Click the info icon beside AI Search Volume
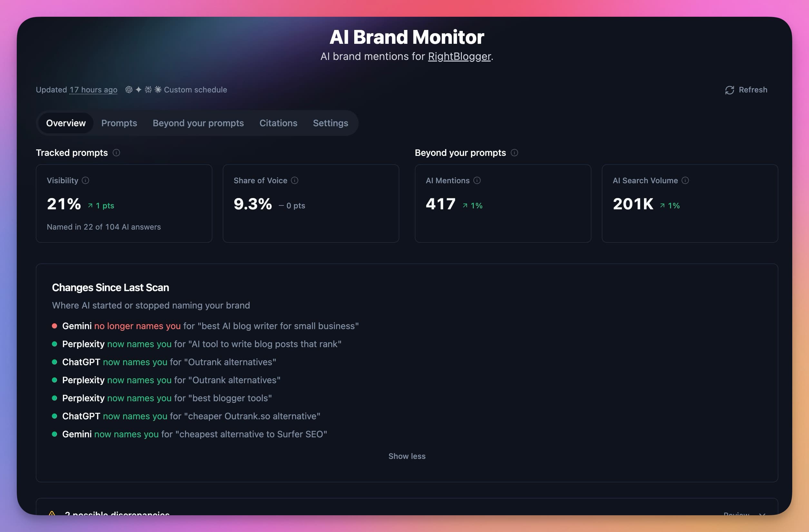 click(685, 180)
